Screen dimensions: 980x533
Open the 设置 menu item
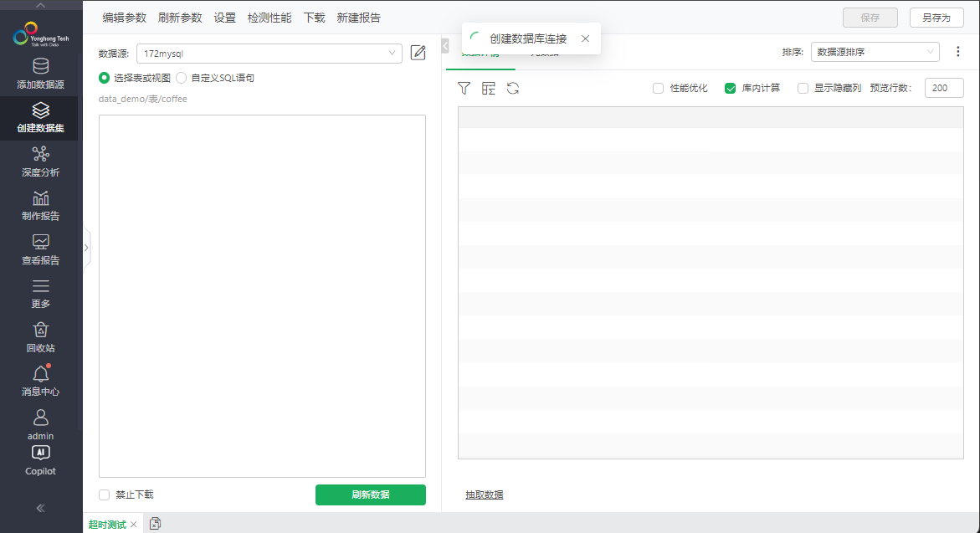pos(224,17)
